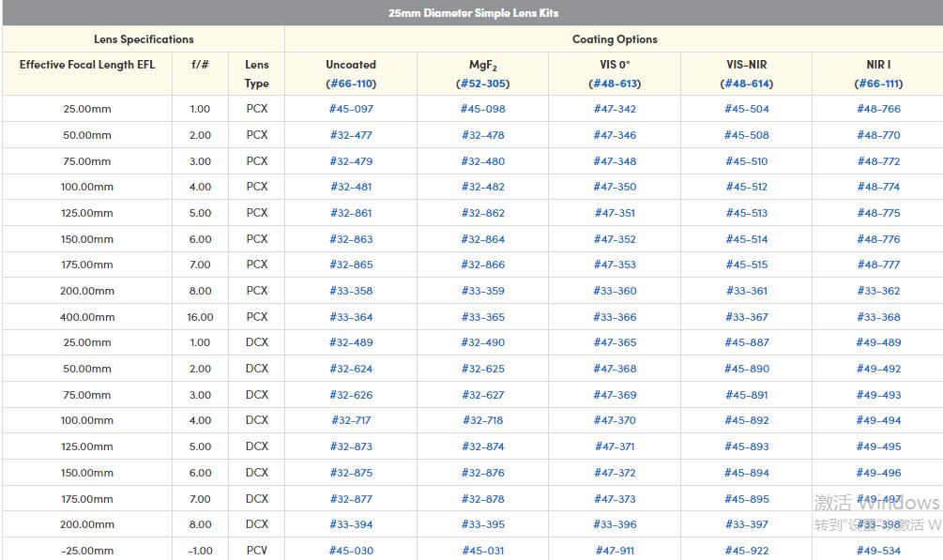
Task: Open part link #45-512
Action: pyautogui.click(x=746, y=187)
